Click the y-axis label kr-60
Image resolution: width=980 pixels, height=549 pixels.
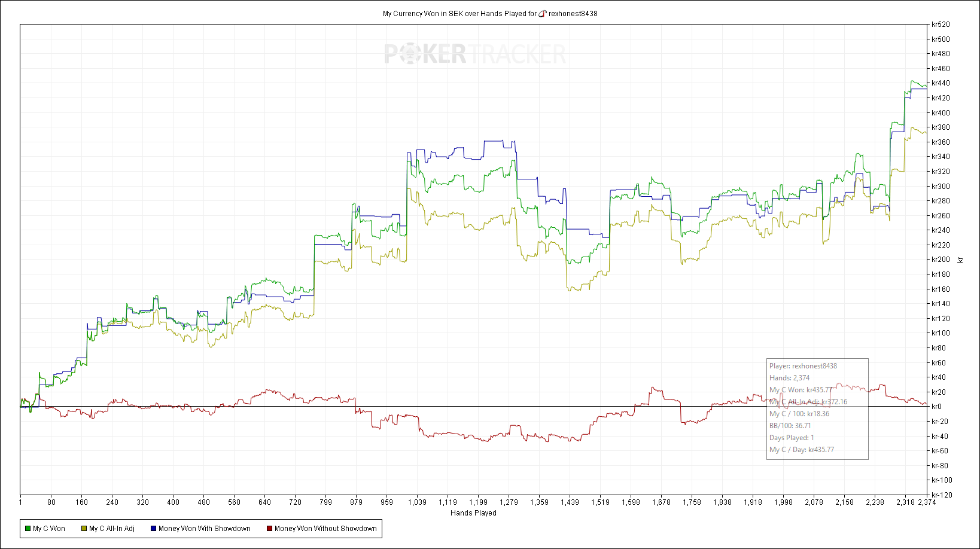pos(940,451)
